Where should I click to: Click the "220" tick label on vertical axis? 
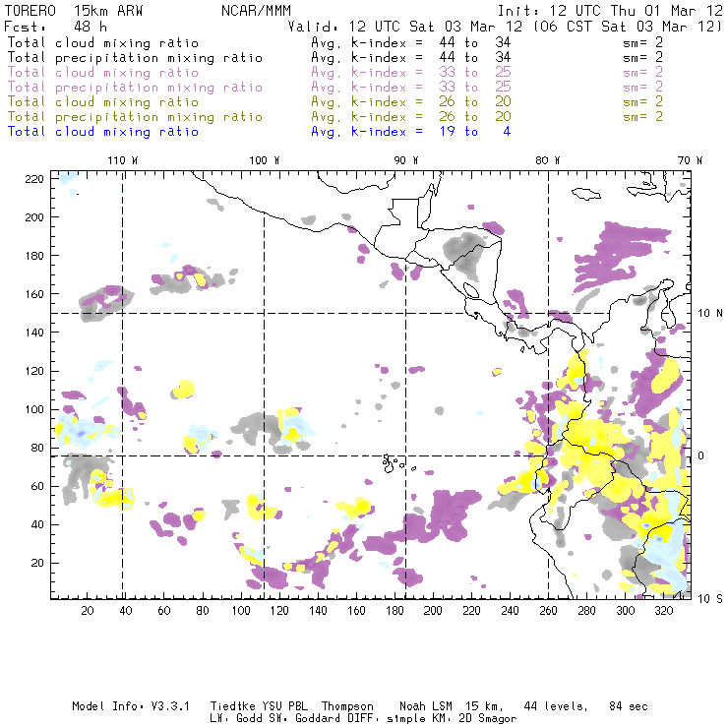tap(34, 179)
